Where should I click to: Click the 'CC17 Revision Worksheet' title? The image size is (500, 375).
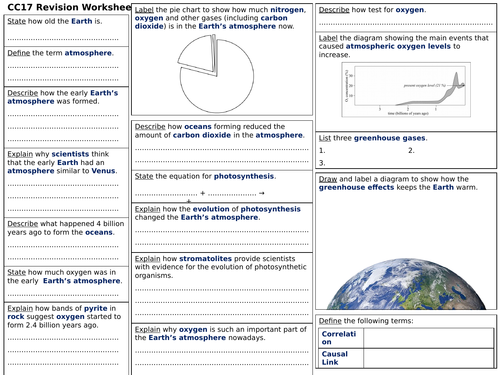click(69, 7)
